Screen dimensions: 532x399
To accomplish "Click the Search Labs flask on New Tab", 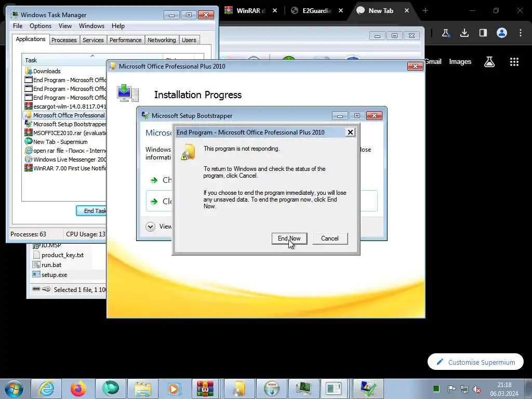I will pyautogui.click(x=489, y=61).
